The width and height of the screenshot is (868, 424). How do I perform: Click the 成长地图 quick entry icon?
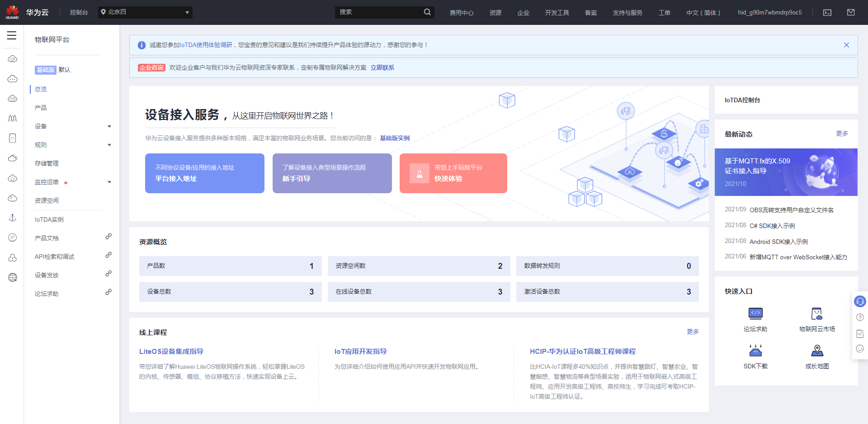[817, 351]
